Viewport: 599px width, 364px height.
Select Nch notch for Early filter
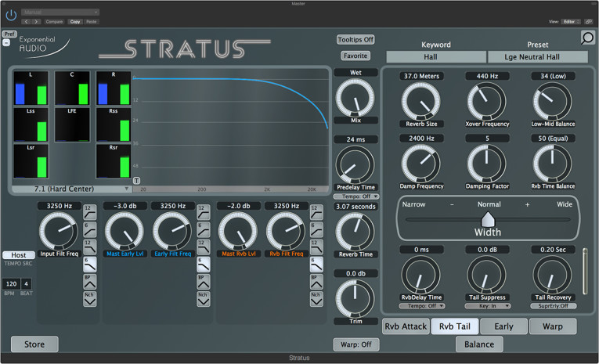tap(204, 299)
